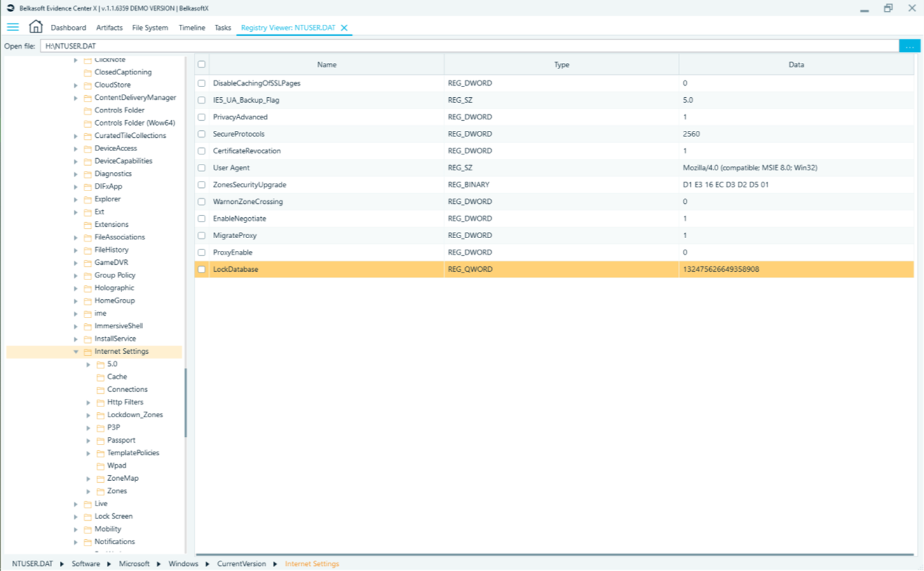The height and width of the screenshot is (571, 924).
Task: Click Windows in the breadcrumb path
Action: coord(183,564)
